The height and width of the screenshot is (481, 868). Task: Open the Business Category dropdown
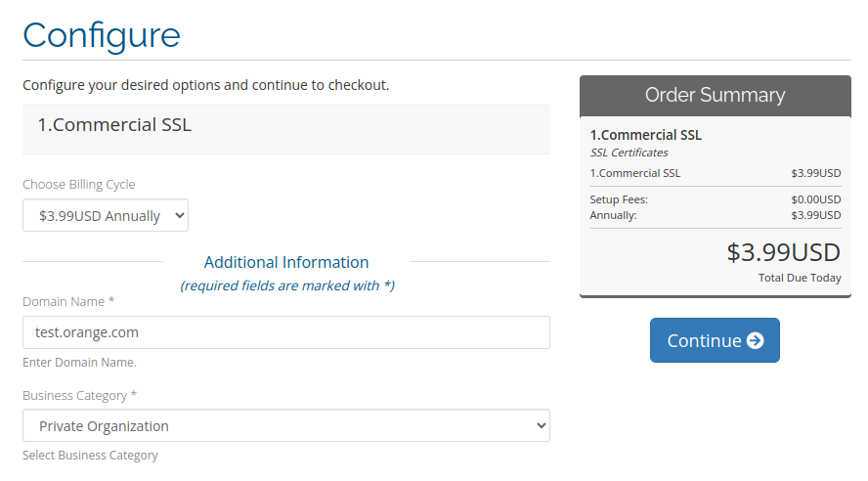coord(286,425)
